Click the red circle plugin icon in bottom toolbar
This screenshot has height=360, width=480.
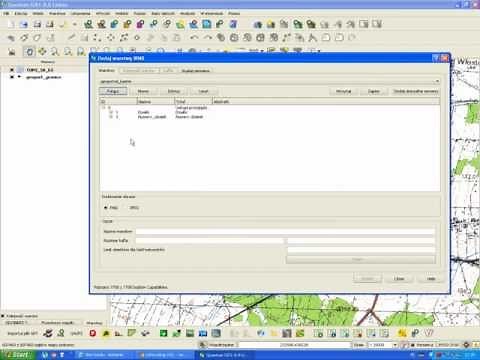(93, 333)
